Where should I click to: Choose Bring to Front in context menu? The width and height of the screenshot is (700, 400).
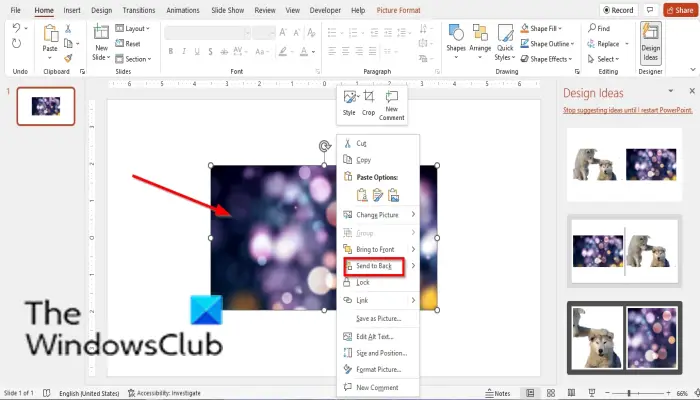click(x=378, y=250)
